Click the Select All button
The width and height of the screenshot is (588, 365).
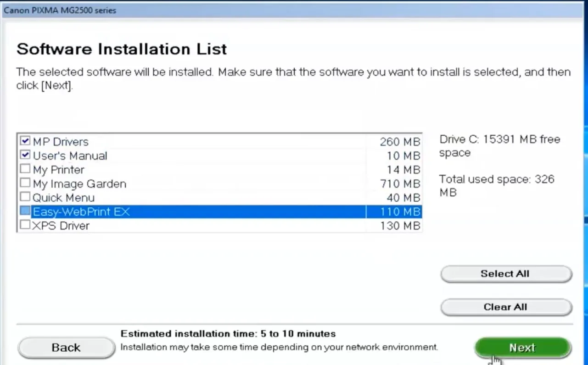(x=506, y=274)
